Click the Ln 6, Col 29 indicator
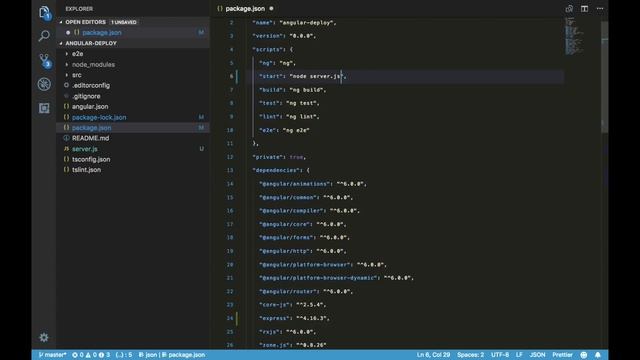Image resolution: width=640 pixels, height=360 pixels. coord(433,355)
